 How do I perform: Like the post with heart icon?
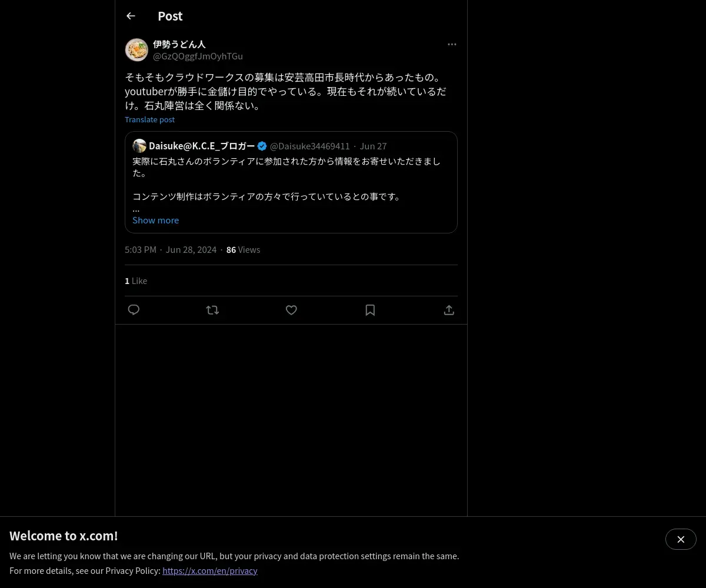pos(291,310)
